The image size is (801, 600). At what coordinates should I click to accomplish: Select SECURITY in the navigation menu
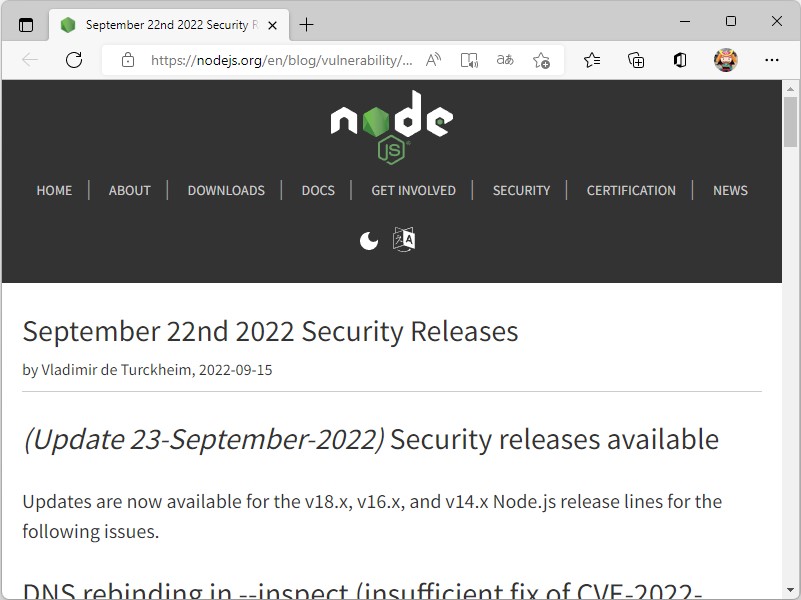coord(521,190)
